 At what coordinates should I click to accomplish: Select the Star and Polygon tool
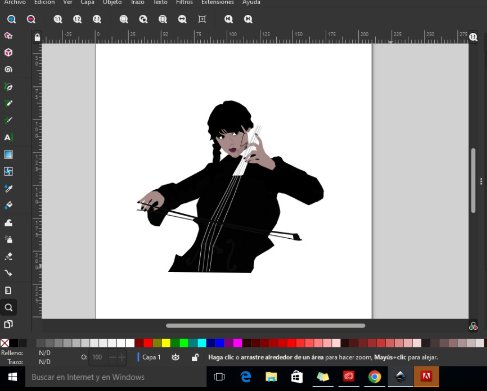point(8,36)
